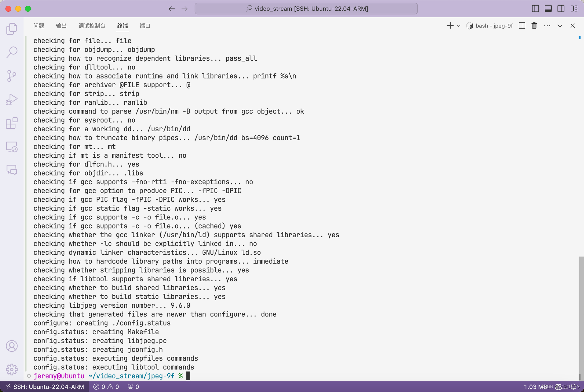Viewport: 584px width, 392px height.
Task: Split the terminal pane
Action: coord(522,26)
